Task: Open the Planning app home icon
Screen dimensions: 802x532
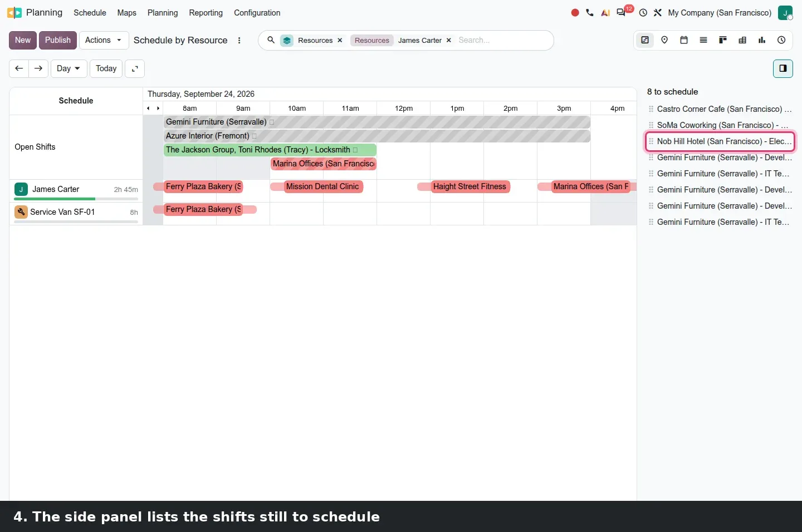Action: 14,12
